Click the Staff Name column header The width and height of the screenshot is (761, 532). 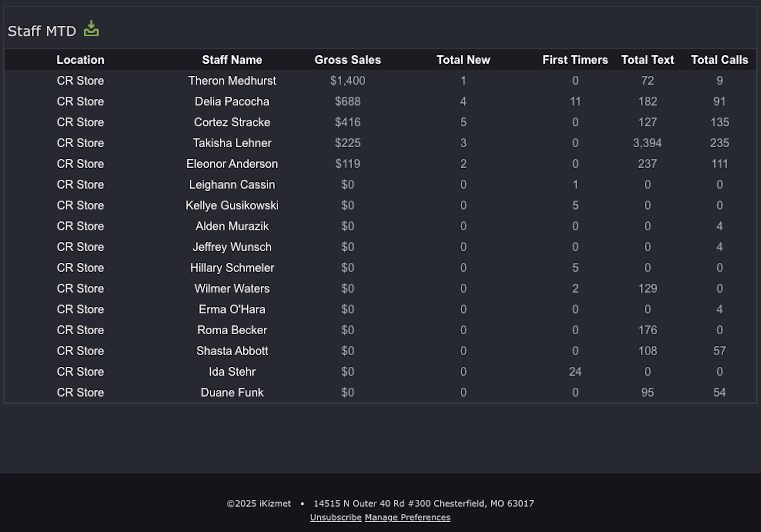coord(232,60)
